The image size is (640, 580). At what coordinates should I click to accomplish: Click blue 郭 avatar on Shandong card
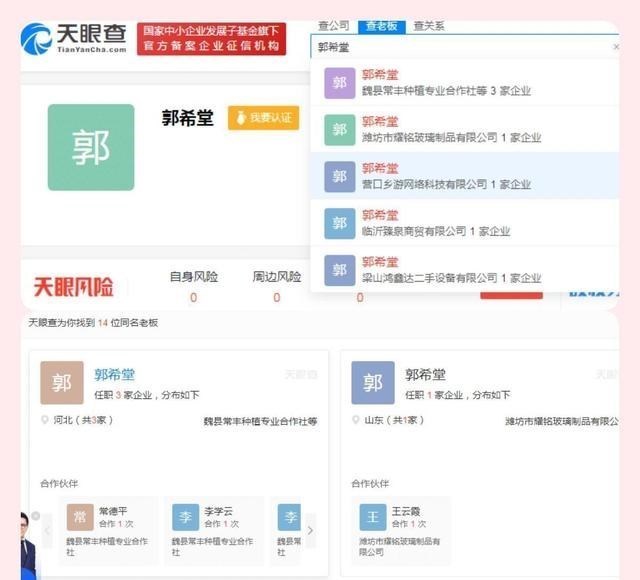coord(373,383)
